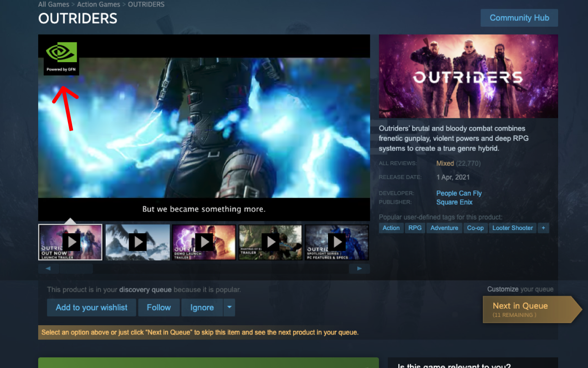Open publisher Square Enix page
The width and height of the screenshot is (588, 368).
[x=454, y=202]
